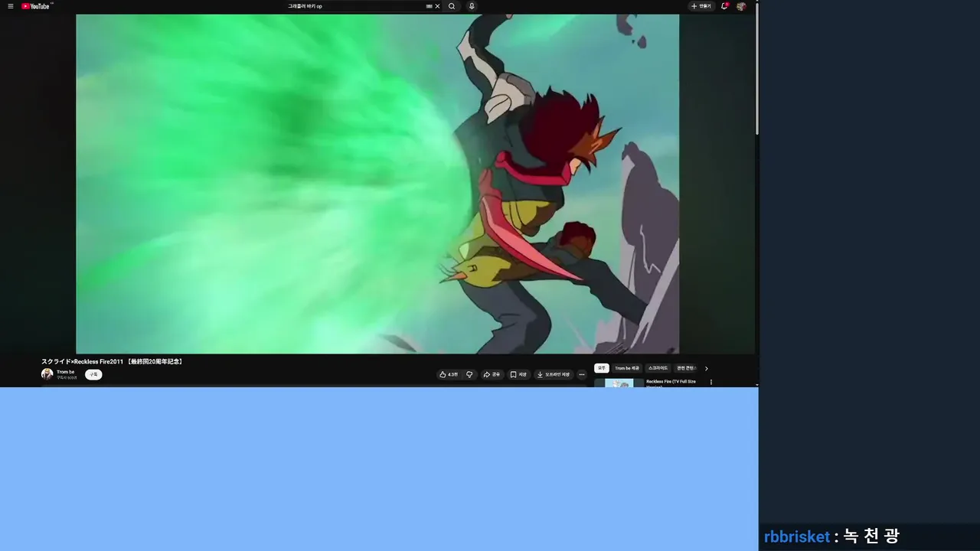
Task: Select the video title スクライド×Reckless Fire2011
Action: pos(113,361)
